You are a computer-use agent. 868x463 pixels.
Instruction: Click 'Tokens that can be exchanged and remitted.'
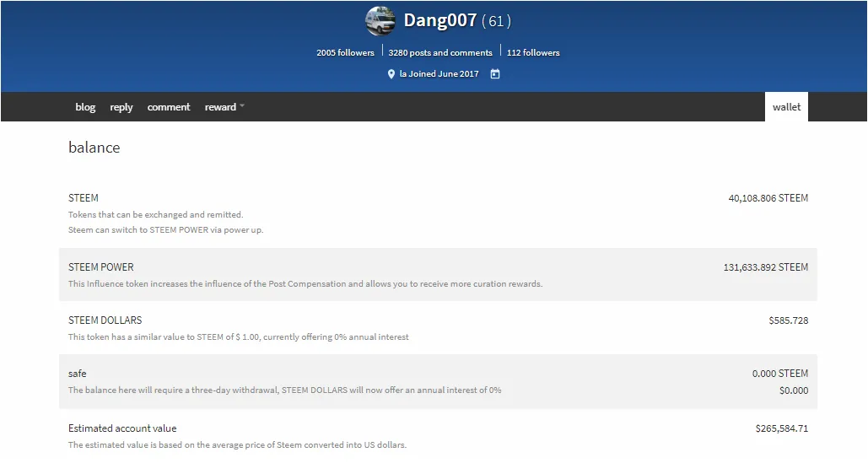[155, 214]
